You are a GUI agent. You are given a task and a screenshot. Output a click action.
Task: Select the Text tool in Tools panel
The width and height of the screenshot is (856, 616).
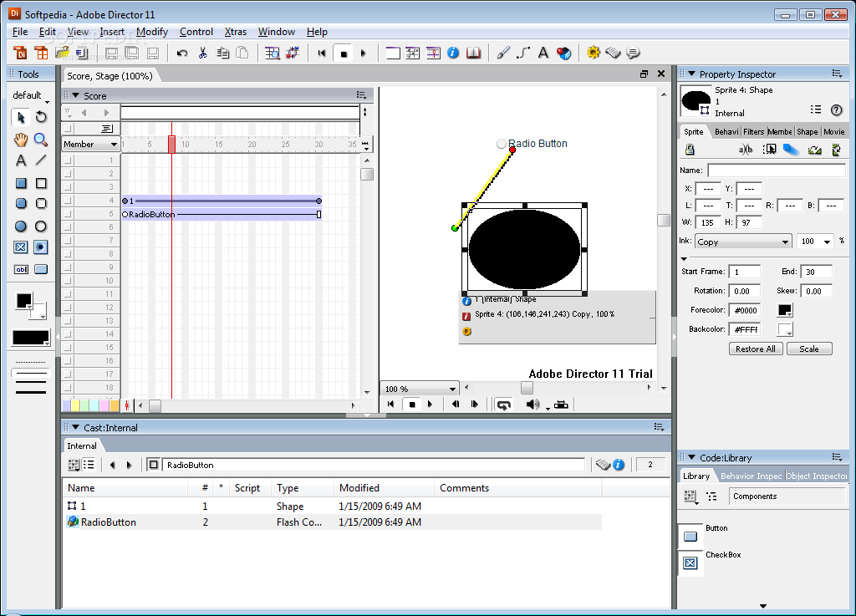point(21,160)
